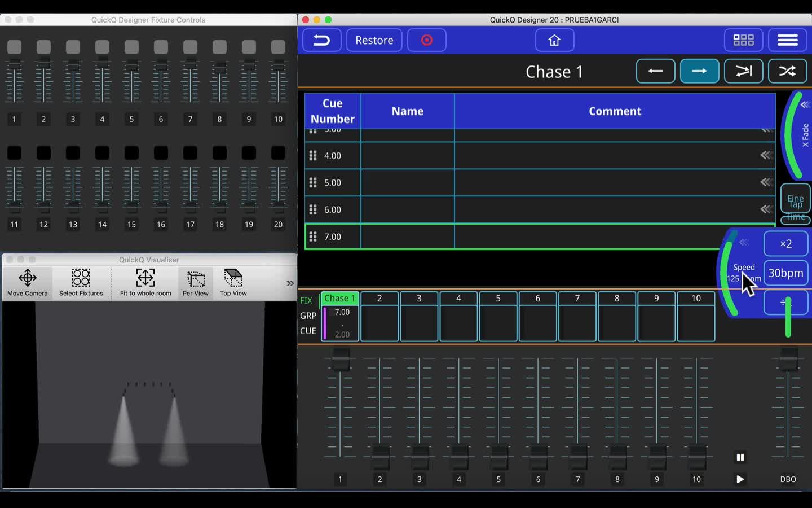Viewport: 812px width, 508px height.
Task: Go to the home screen icon
Action: (554, 40)
